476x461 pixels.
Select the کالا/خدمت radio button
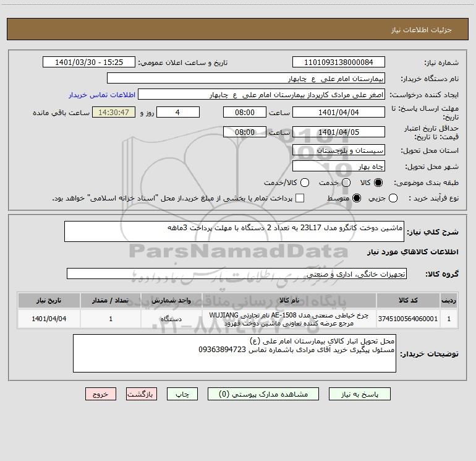pos(305,183)
